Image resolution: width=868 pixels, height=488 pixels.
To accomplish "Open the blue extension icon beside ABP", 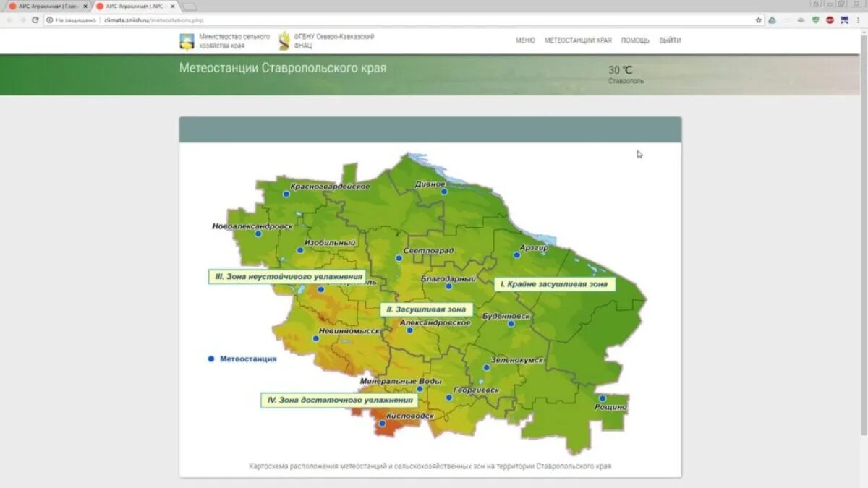I will point(843,20).
